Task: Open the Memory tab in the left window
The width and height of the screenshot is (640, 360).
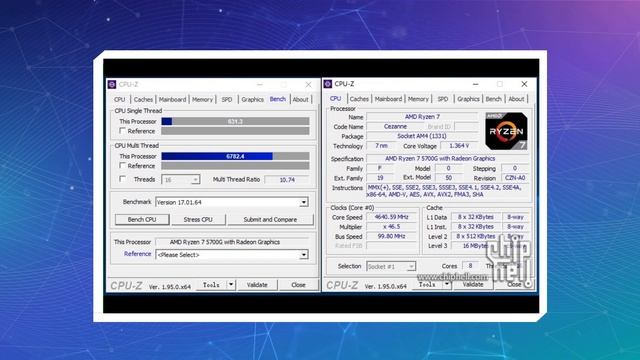Action: click(x=202, y=100)
